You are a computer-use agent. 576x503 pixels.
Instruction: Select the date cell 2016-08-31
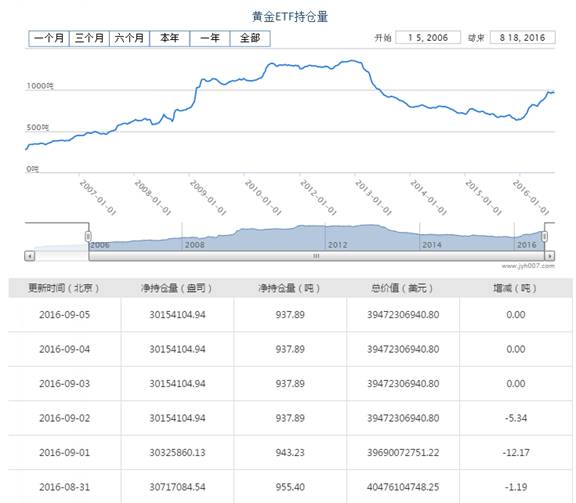[65, 487]
